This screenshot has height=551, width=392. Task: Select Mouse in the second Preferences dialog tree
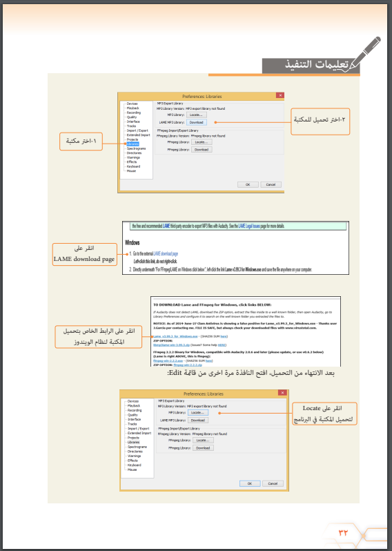(x=133, y=470)
